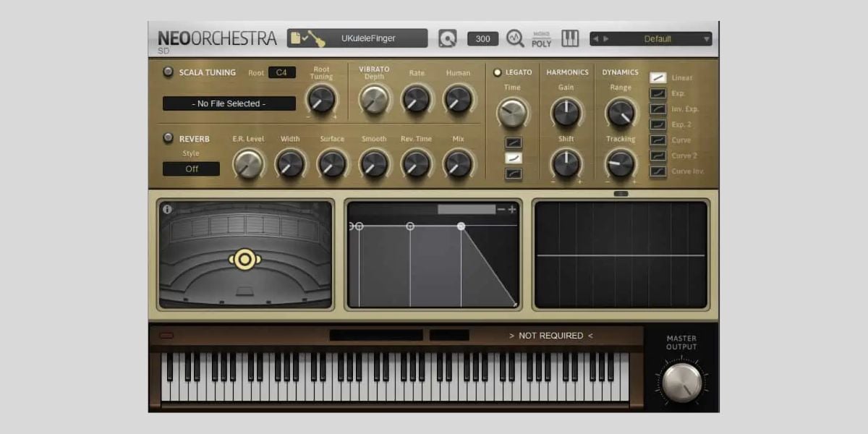This screenshot has height=434, width=868.
Task: Select the Inv. Exp. dynamics curve icon
Action: click(658, 109)
